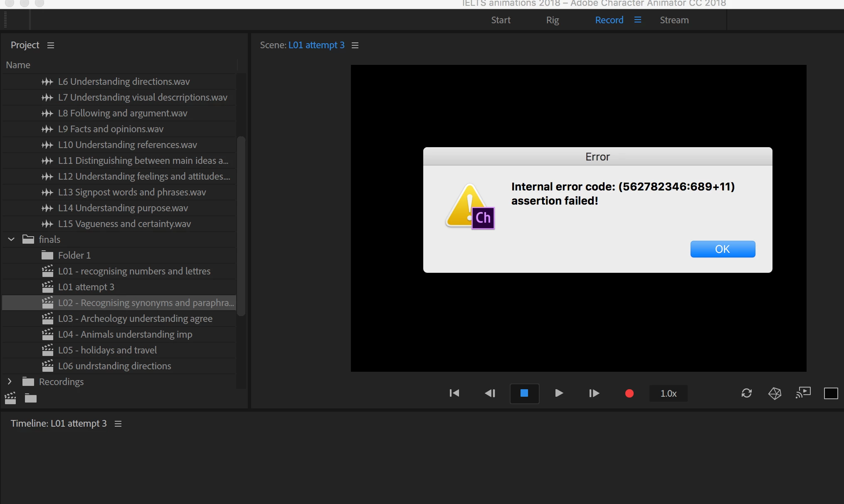
Task: Select L02 - Recognising synonyms scene
Action: pos(119,303)
